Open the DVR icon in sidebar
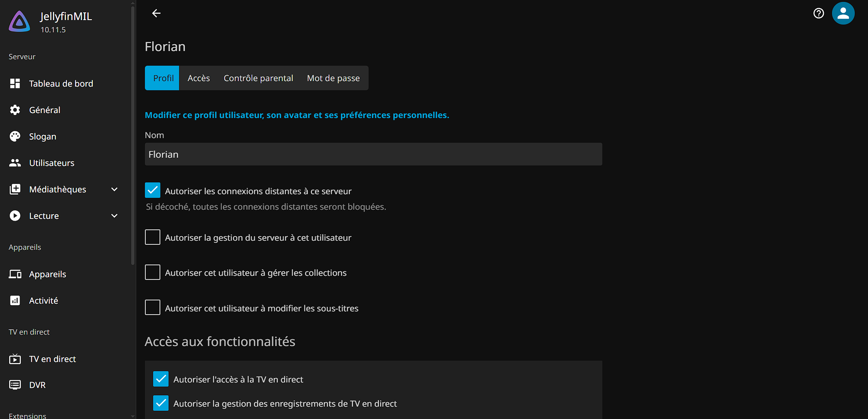Screen dimensions: 868x419 point(15,385)
